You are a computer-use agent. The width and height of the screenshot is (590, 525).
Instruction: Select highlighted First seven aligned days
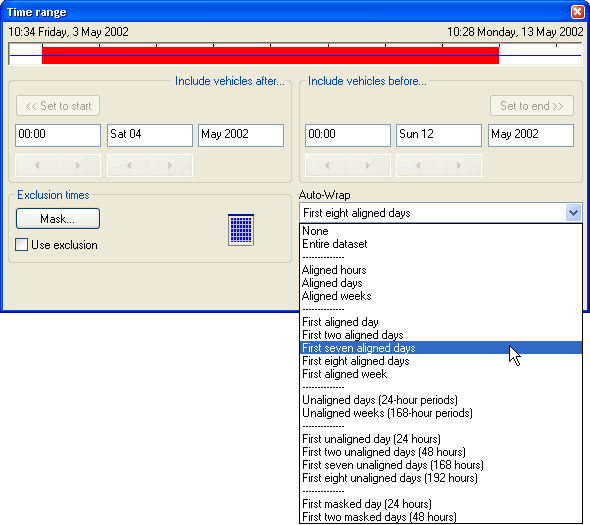[441, 348]
